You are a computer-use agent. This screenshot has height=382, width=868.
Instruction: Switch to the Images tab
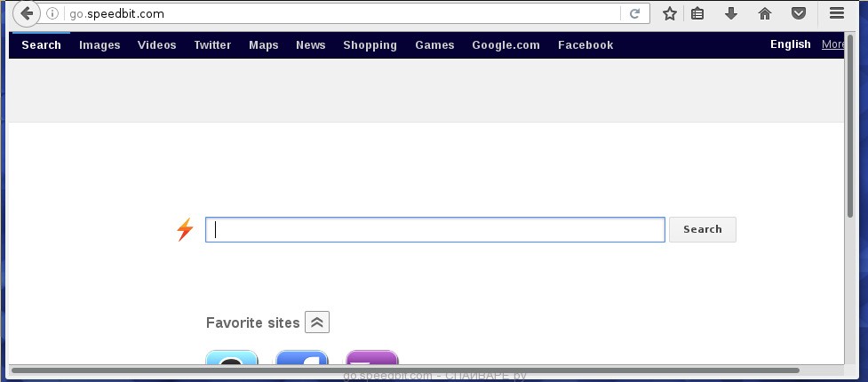pos(100,45)
